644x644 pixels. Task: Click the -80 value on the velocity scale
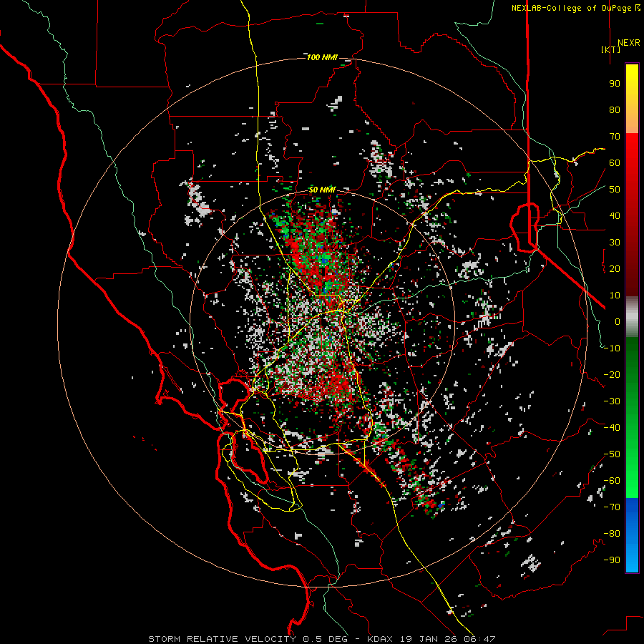point(612,534)
